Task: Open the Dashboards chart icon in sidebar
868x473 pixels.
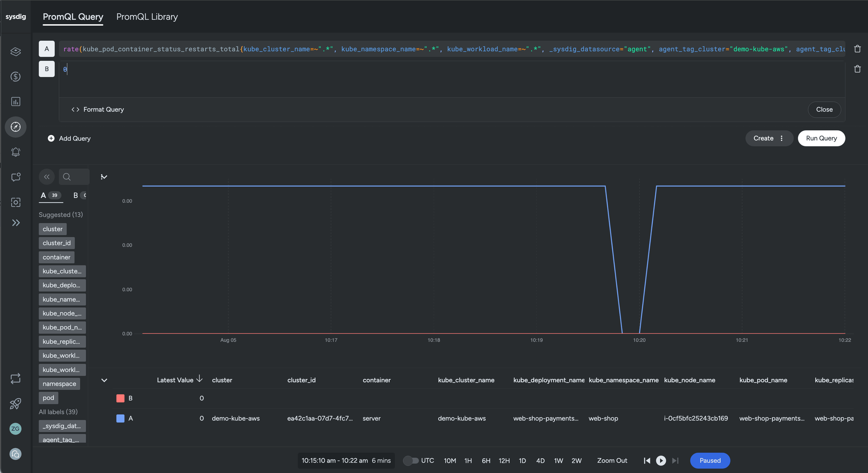Action: click(16, 102)
